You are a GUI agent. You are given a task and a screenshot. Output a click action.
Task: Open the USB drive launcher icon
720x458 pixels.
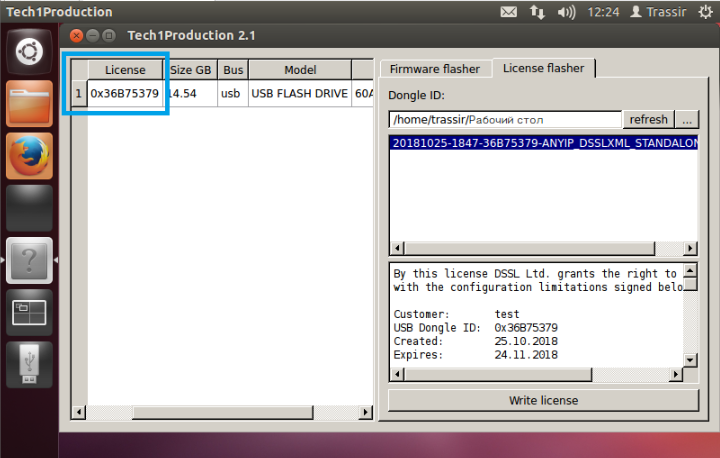(29, 365)
